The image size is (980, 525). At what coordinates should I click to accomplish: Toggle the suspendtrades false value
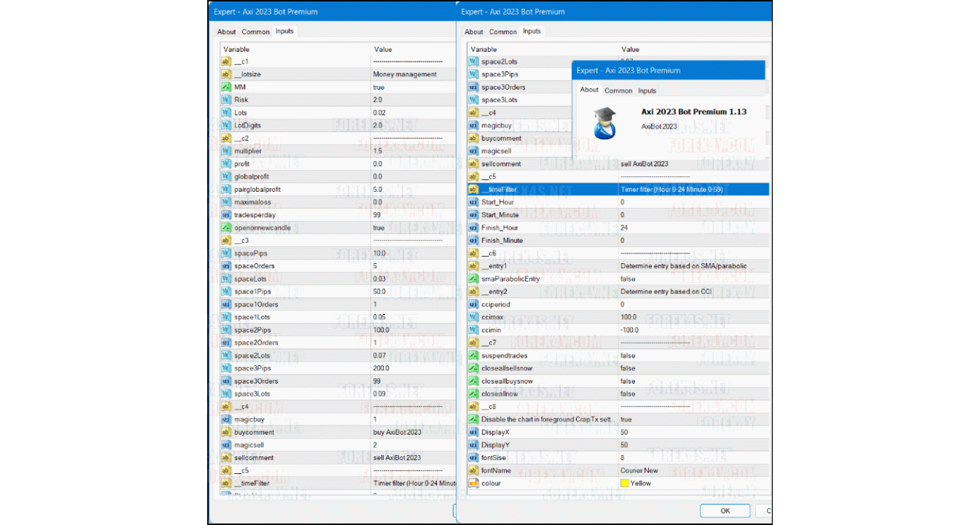tap(628, 356)
